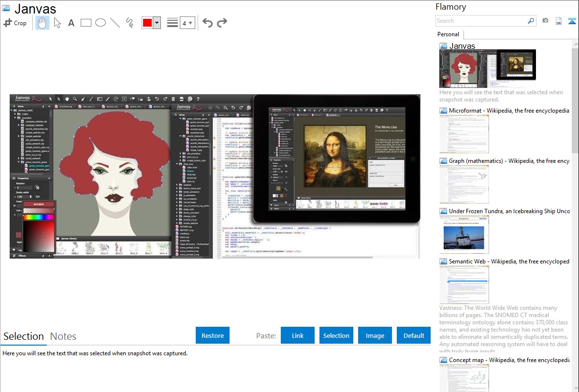Switch to the Selection tab
579x392 pixels.
pos(24,336)
